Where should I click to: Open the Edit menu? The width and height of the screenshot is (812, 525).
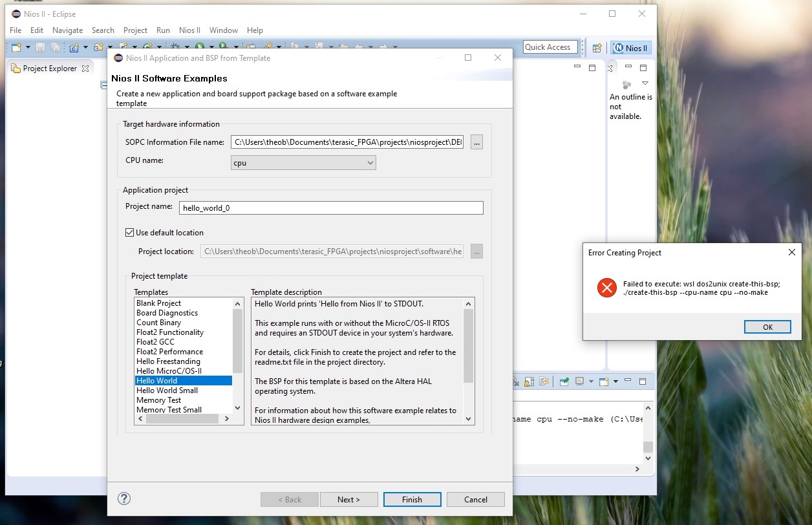pos(37,30)
